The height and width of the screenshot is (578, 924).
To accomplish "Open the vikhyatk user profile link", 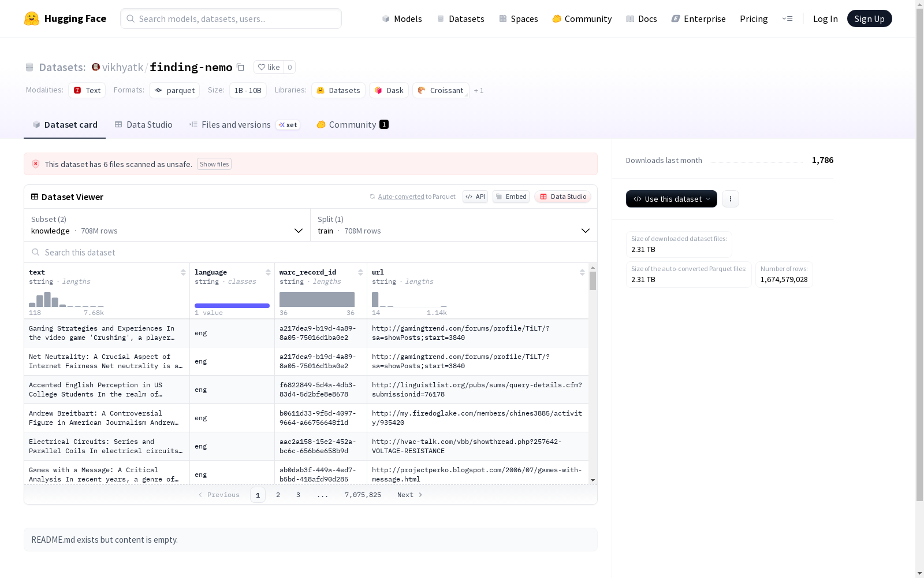I will (x=122, y=67).
